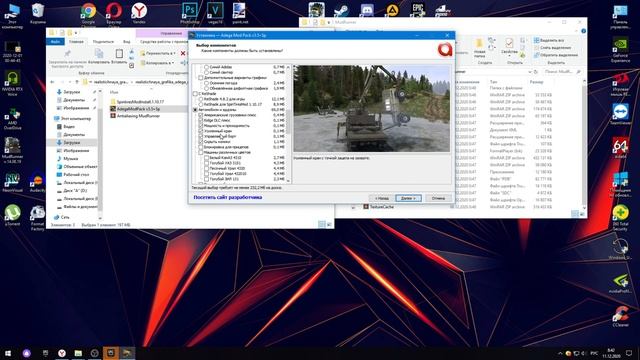Open Downloads under This PC in sidebar
640x360 pixels.
coord(71,142)
